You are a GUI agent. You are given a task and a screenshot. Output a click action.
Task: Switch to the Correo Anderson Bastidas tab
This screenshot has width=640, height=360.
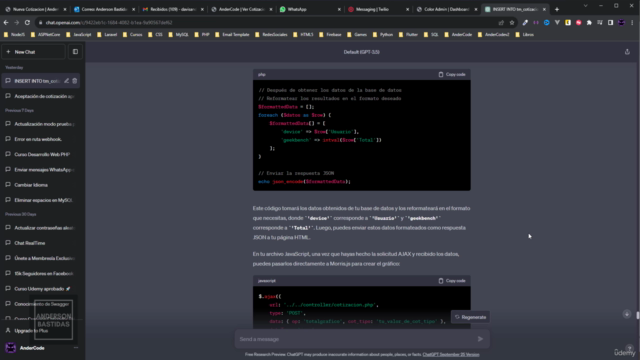click(x=104, y=9)
